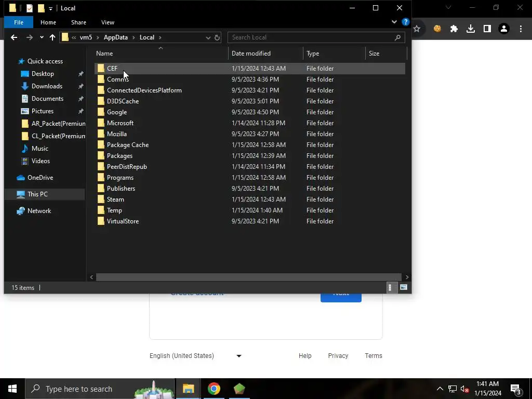Open Desktop in navigation pane
This screenshot has width=532, height=399.
43,74
